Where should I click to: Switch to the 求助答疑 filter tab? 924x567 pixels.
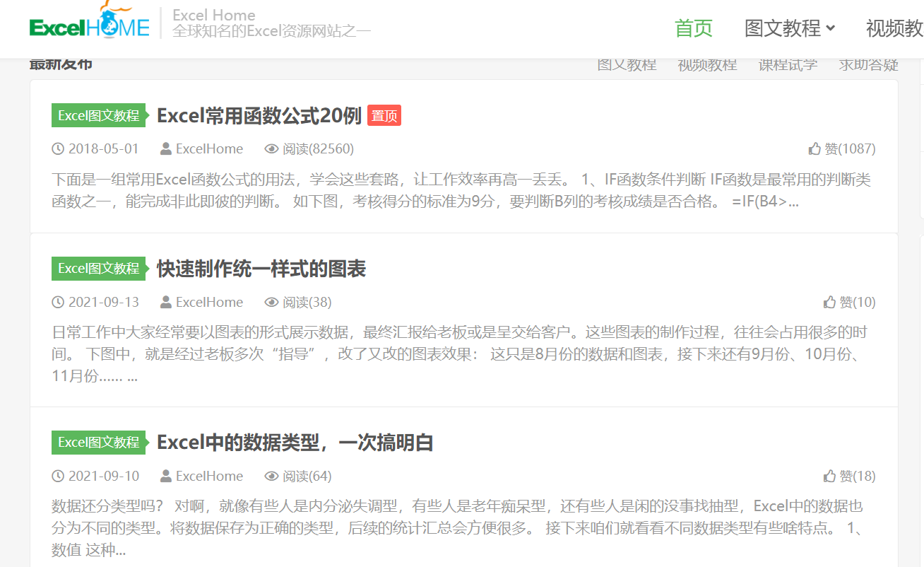[868, 65]
